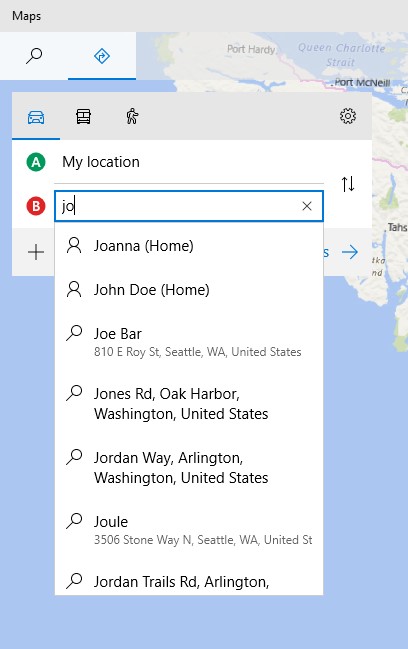Select driving mode car icon
This screenshot has width=408, height=649.
(36, 117)
